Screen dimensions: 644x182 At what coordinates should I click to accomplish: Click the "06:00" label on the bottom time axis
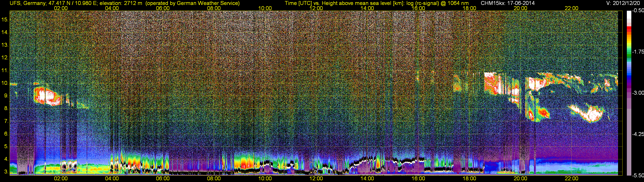[163, 179]
